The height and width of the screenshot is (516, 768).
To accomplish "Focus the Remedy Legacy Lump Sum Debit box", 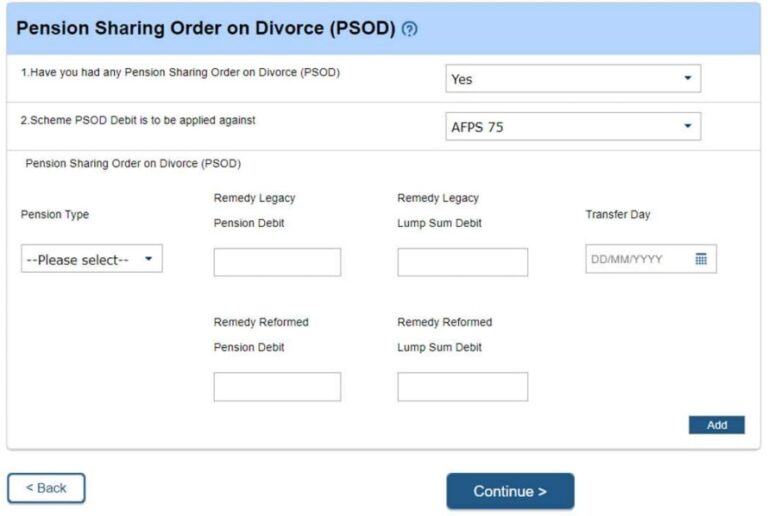I will click(x=462, y=262).
